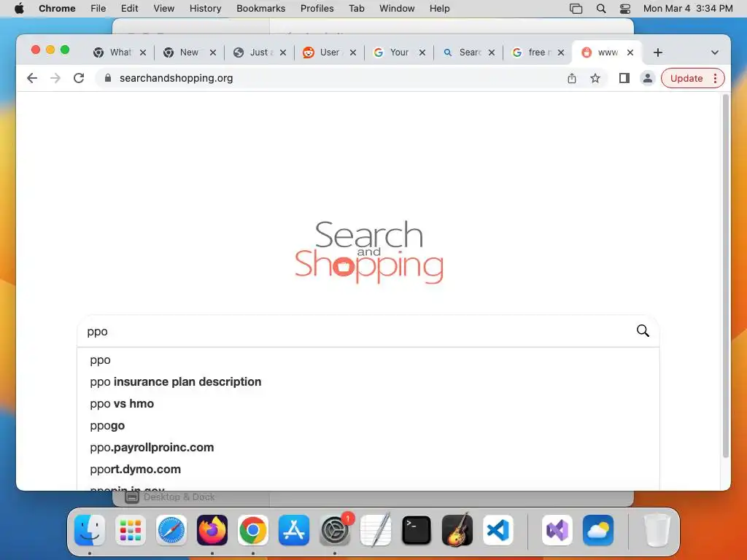
Task: Open the Profiles menu
Action: [x=317, y=9]
